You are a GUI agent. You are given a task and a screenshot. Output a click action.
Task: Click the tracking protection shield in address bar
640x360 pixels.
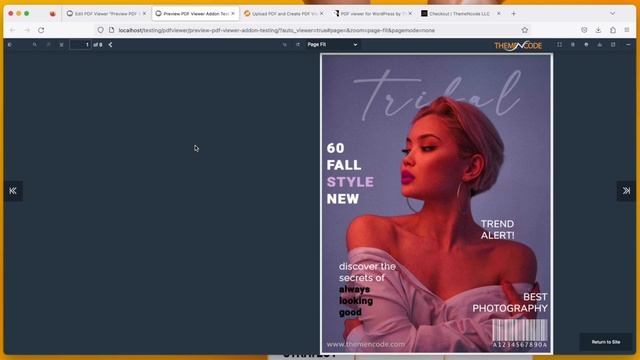(100, 30)
